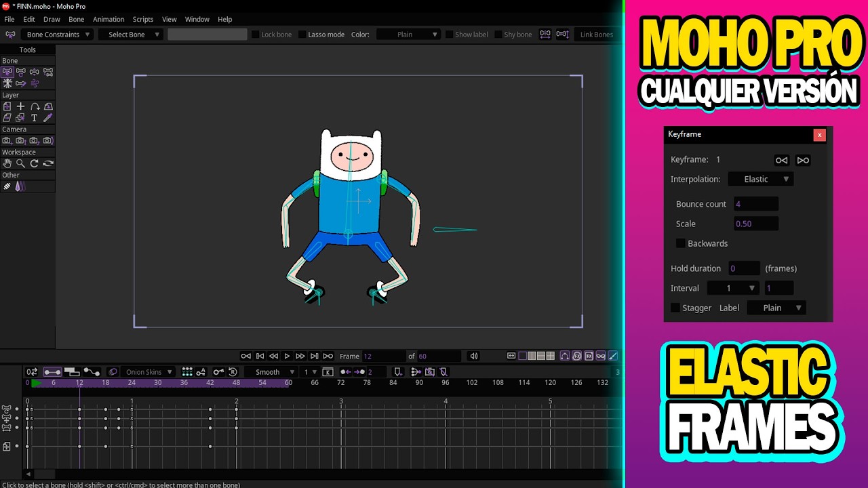Open the Interval dropdown showing 1
The image size is (868, 488).
(733, 288)
